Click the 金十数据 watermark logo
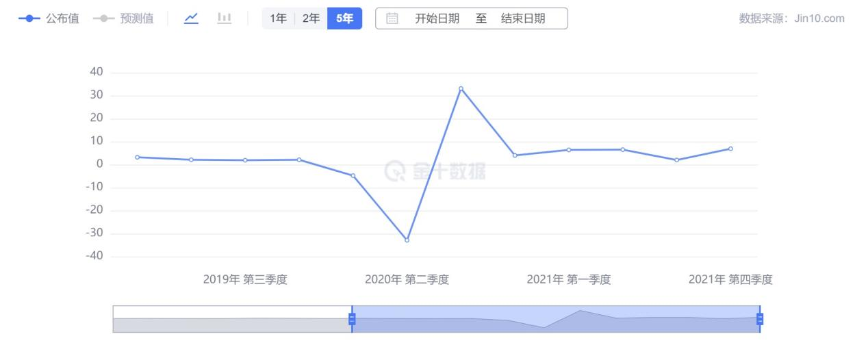Screen dimensions: 868x343 pyautogui.click(x=435, y=170)
